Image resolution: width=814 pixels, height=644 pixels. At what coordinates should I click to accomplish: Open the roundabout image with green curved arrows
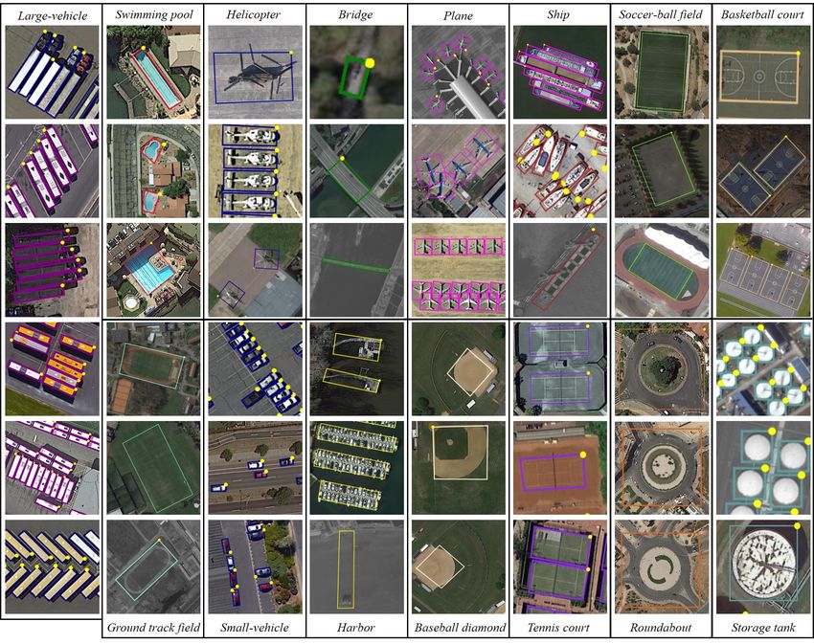pos(662,567)
